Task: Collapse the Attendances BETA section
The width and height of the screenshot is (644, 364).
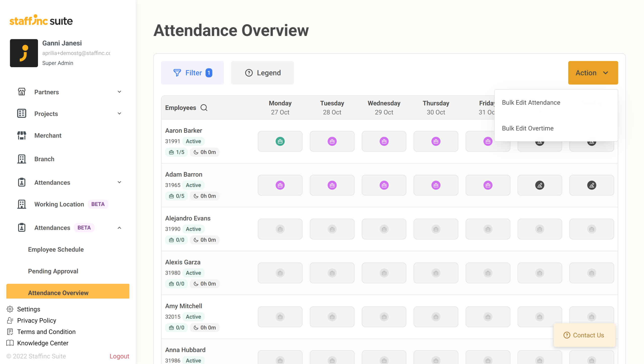Action: click(x=119, y=228)
